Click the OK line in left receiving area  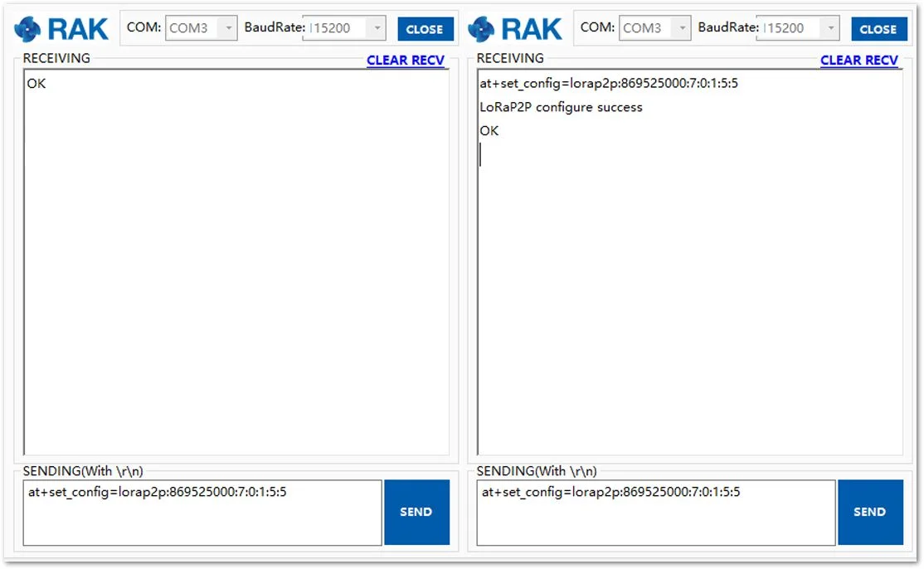(36, 84)
